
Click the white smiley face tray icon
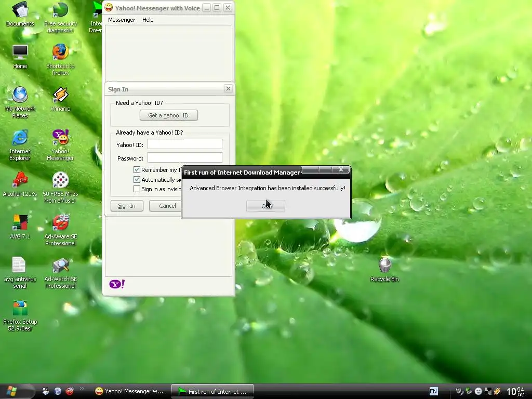pyautogui.click(x=478, y=392)
